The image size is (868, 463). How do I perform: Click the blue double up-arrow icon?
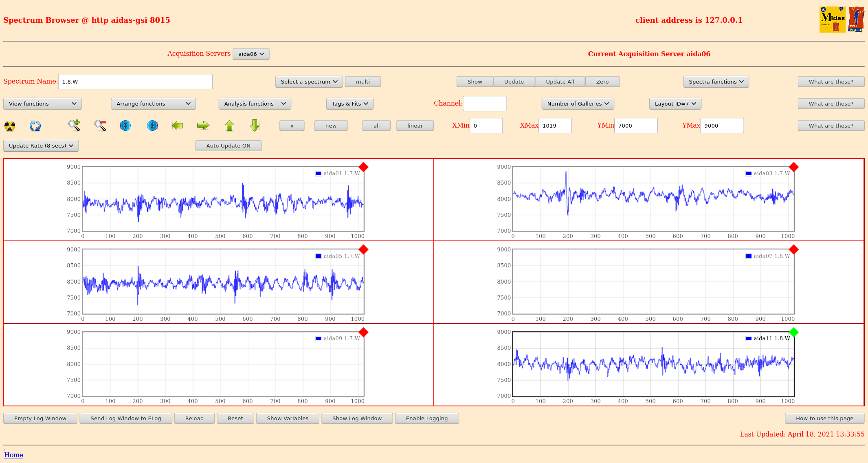(152, 126)
